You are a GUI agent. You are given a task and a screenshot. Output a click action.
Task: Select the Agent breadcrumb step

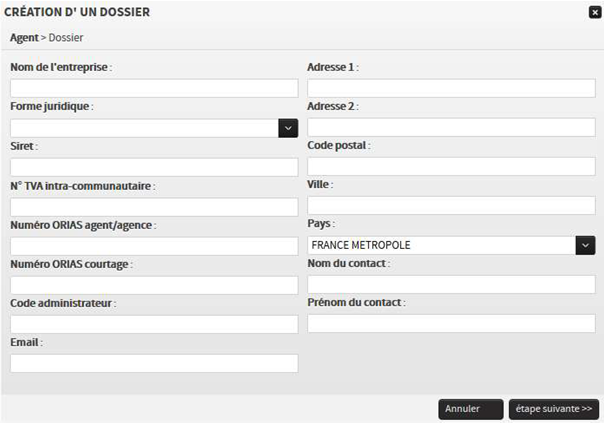pyautogui.click(x=24, y=38)
